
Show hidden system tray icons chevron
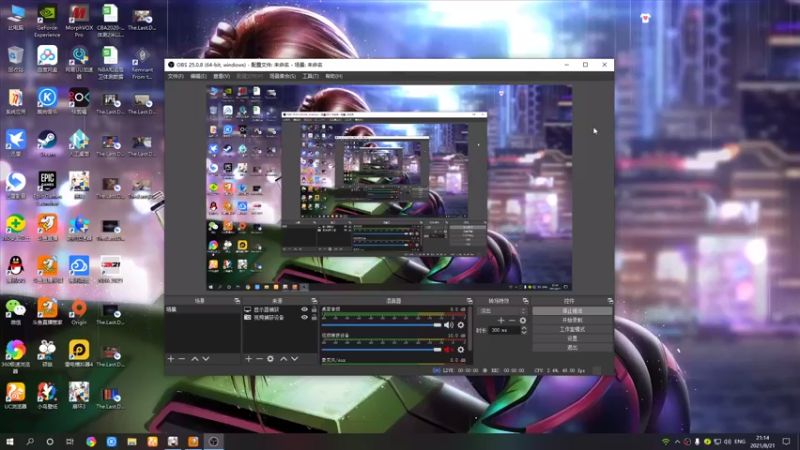(x=677, y=442)
